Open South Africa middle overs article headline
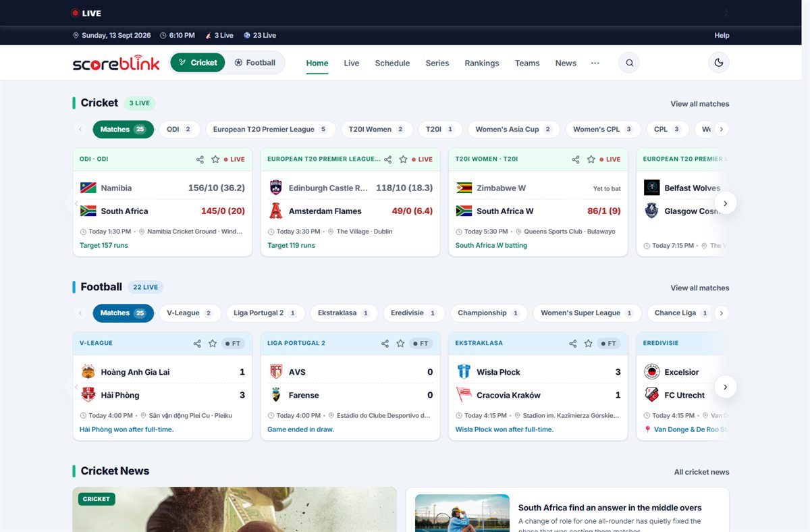Image resolution: width=810 pixels, height=532 pixels. point(610,508)
